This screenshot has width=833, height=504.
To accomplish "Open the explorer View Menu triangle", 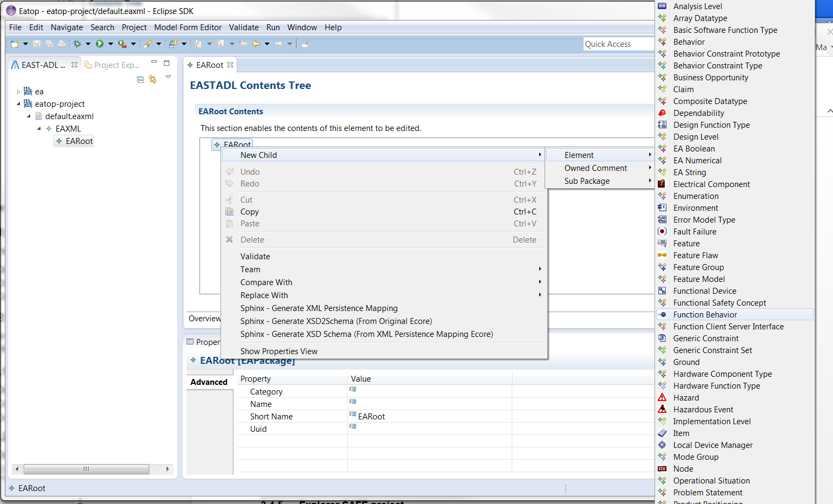I will [x=168, y=77].
